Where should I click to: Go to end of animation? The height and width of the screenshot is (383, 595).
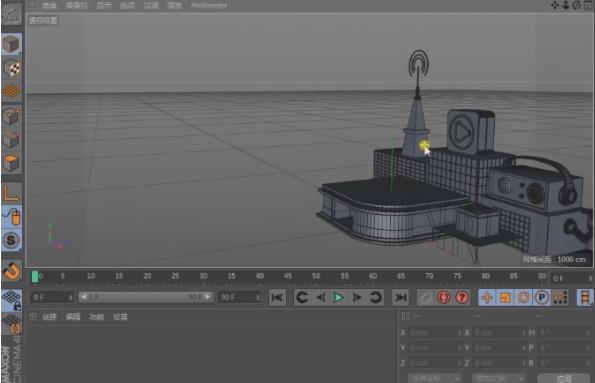(x=400, y=297)
